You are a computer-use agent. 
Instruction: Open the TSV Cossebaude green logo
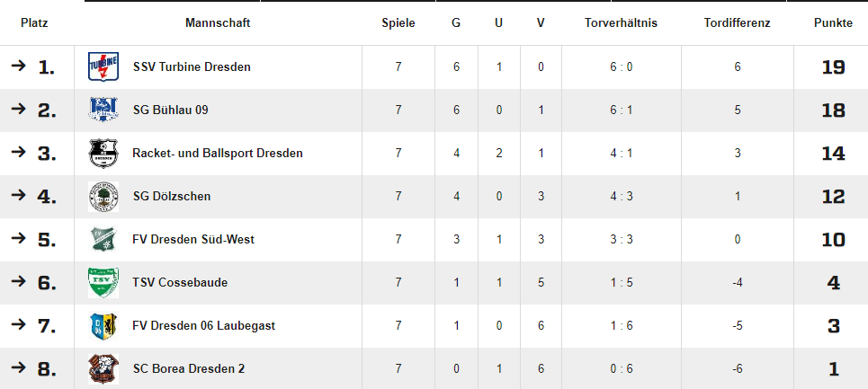pyautogui.click(x=103, y=282)
